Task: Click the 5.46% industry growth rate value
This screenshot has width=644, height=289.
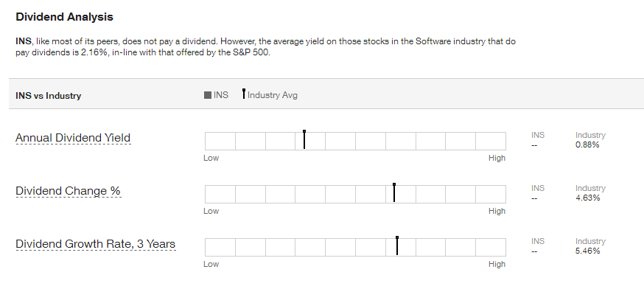Action: point(588,251)
